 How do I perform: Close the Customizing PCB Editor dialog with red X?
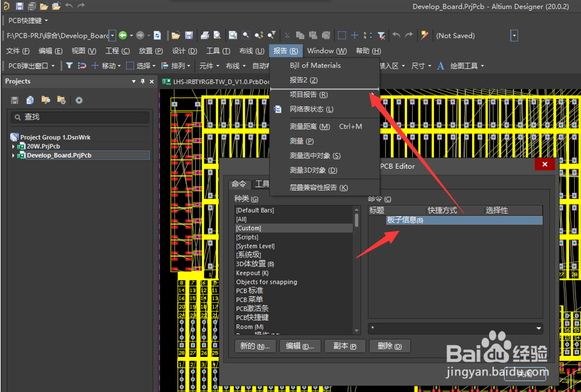(x=545, y=164)
